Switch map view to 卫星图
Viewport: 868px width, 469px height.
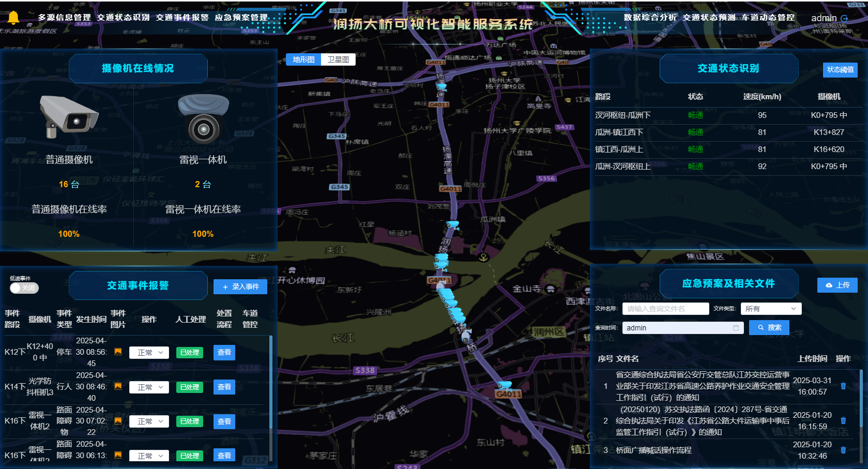click(338, 59)
